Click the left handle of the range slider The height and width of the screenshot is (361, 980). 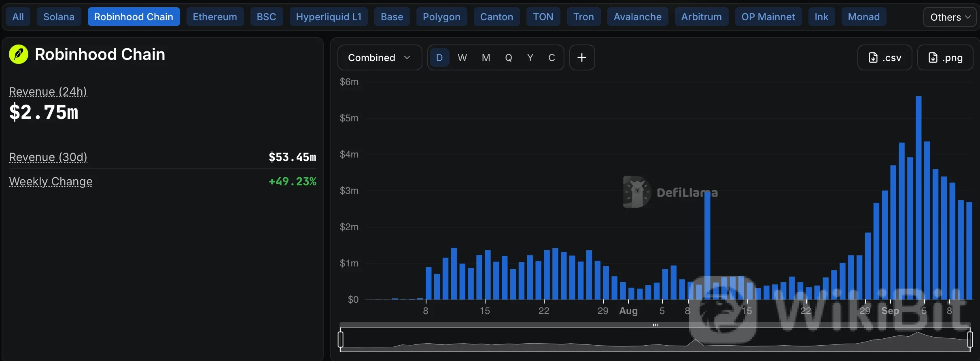[x=341, y=339]
